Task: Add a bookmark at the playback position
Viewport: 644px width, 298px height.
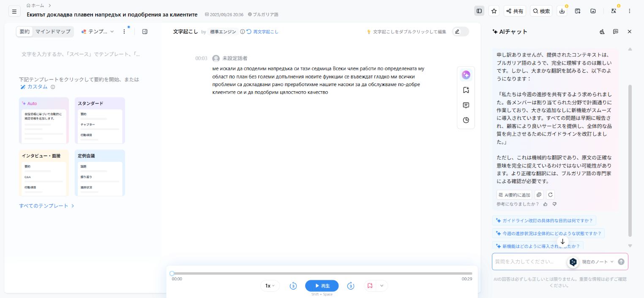Action: 370,286
